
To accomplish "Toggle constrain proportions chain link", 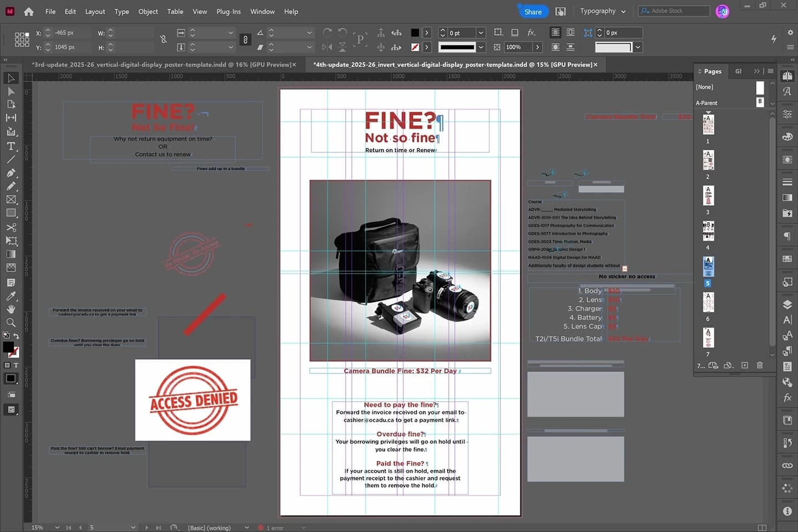I will [245, 40].
